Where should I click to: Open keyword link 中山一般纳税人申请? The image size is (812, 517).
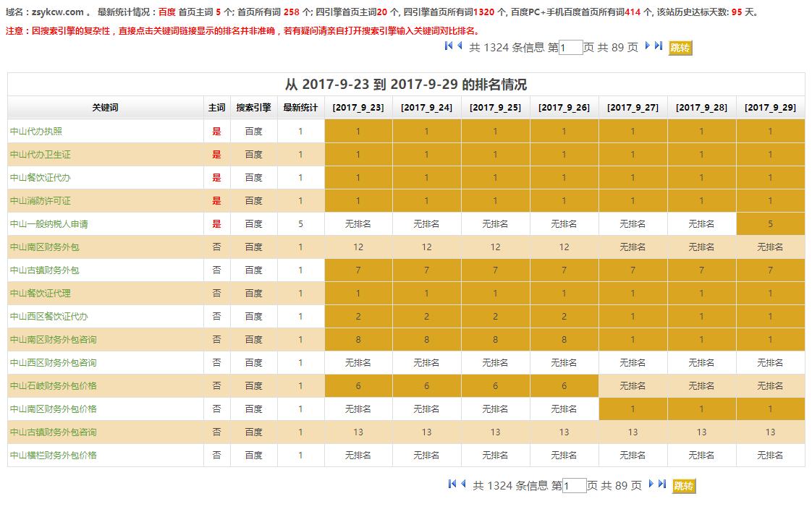(x=49, y=224)
